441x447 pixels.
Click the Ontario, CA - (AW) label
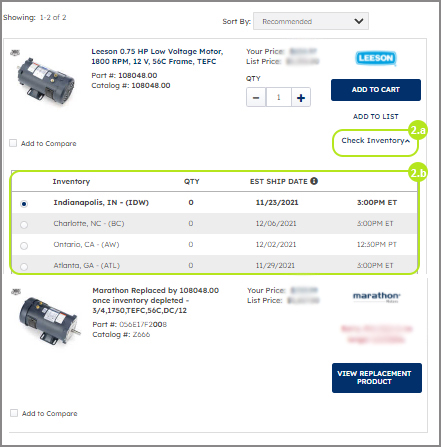pos(86,244)
